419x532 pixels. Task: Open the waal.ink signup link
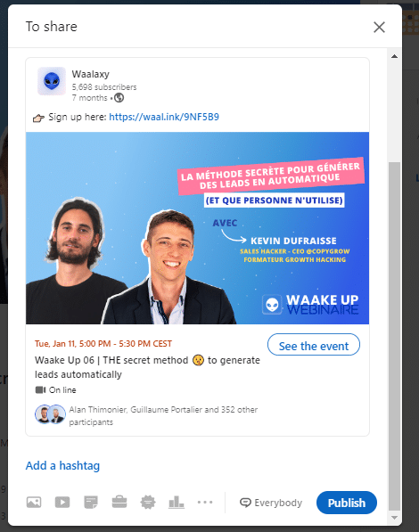(164, 117)
